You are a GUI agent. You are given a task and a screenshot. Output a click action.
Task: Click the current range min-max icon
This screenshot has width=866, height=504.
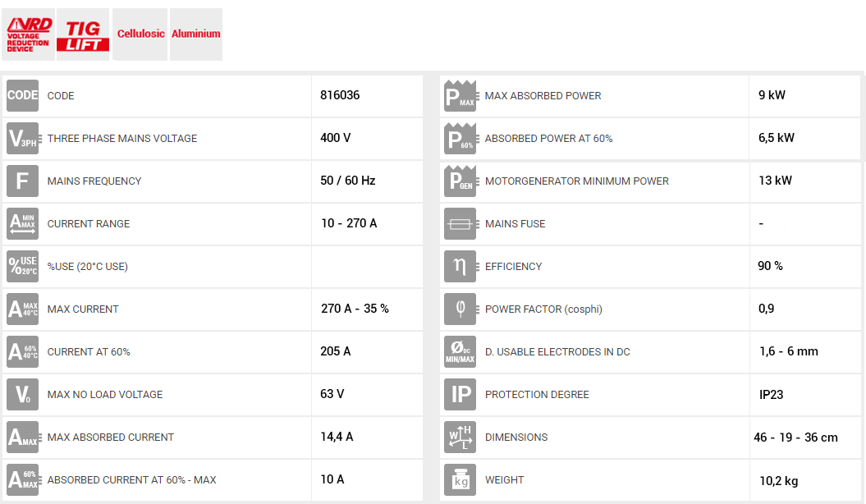(x=22, y=223)
